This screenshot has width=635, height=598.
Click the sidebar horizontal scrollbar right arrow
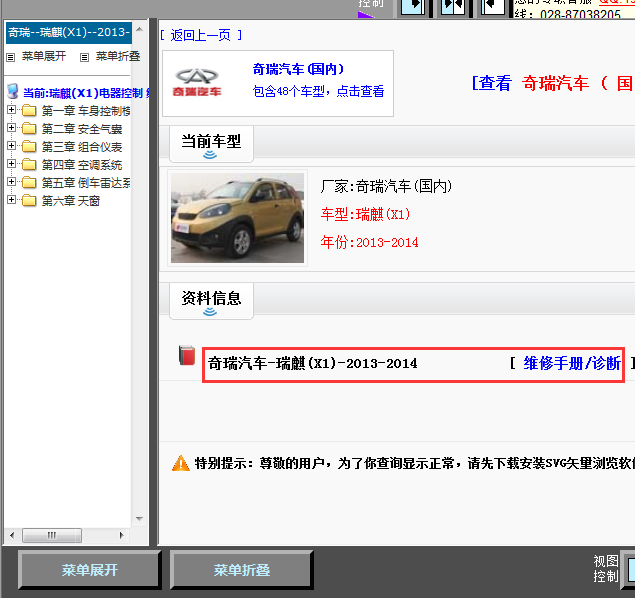(121, 535)
